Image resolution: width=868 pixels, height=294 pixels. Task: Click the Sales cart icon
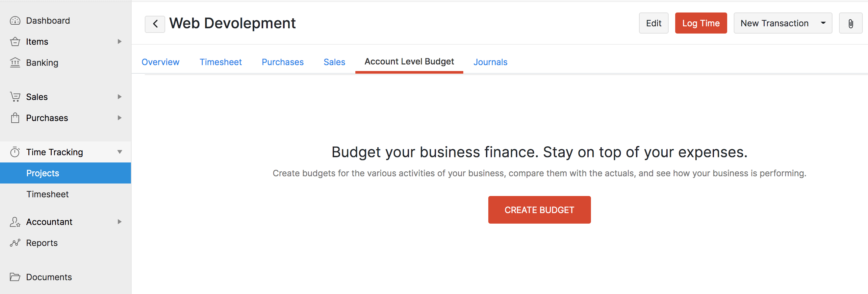[x=15, y=97]
